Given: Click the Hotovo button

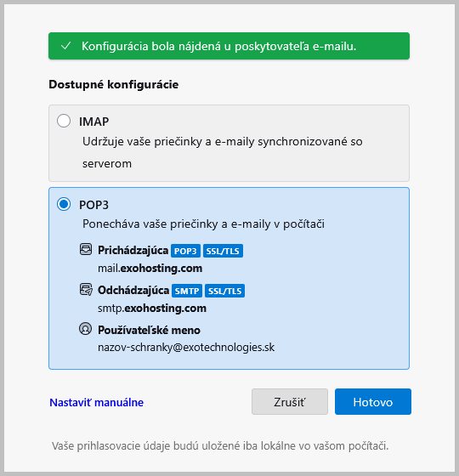Looking at the screenshot, I should coord(373,401).
